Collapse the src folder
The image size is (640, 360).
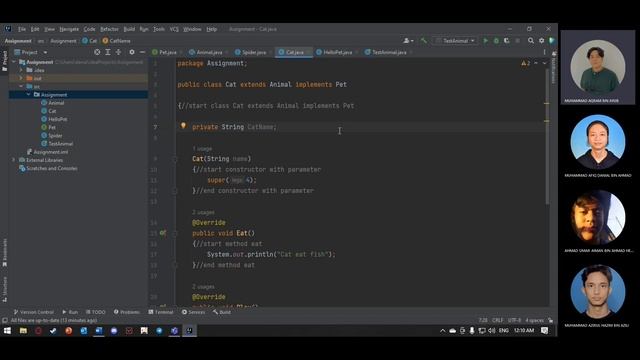tap(21, 87)
